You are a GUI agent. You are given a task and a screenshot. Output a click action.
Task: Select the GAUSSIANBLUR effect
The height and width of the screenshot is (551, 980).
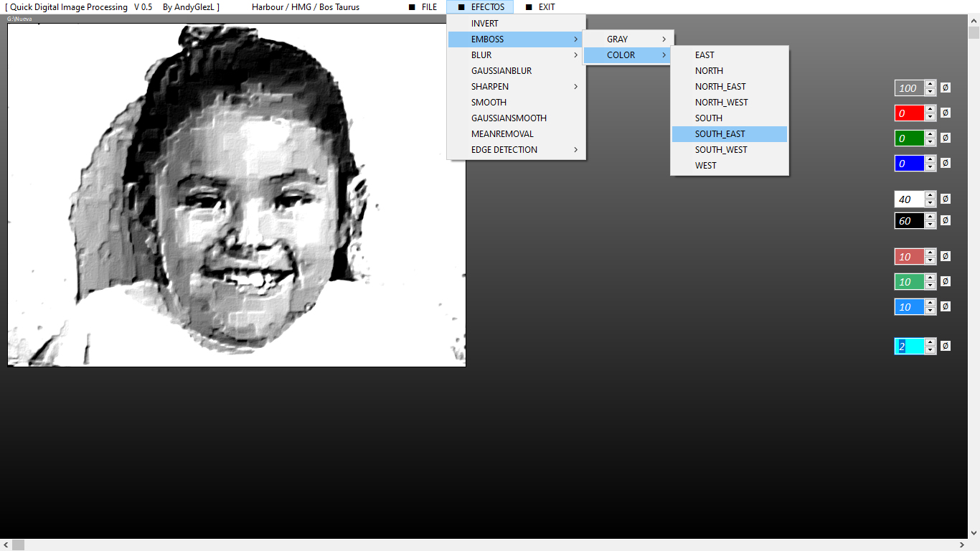coord(501,71)
